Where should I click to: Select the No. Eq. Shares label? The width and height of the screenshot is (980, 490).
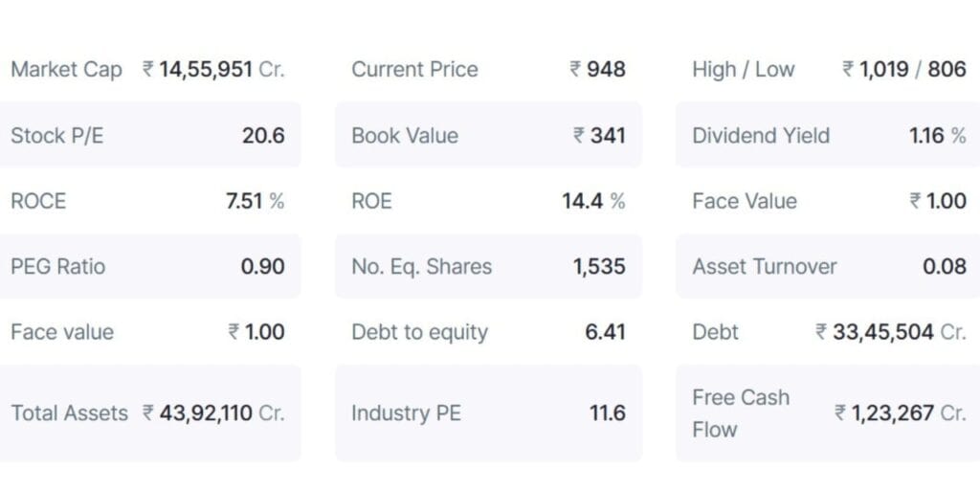[x=421, y=266]
